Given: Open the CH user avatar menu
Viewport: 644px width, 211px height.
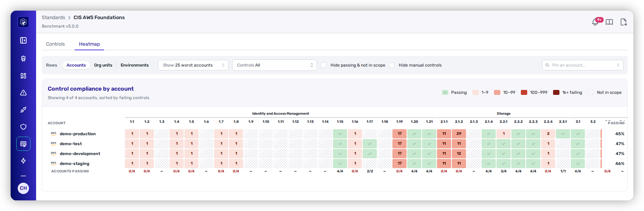Looking at the screenshot, I should pyautogui.click(x=23, y=188).
